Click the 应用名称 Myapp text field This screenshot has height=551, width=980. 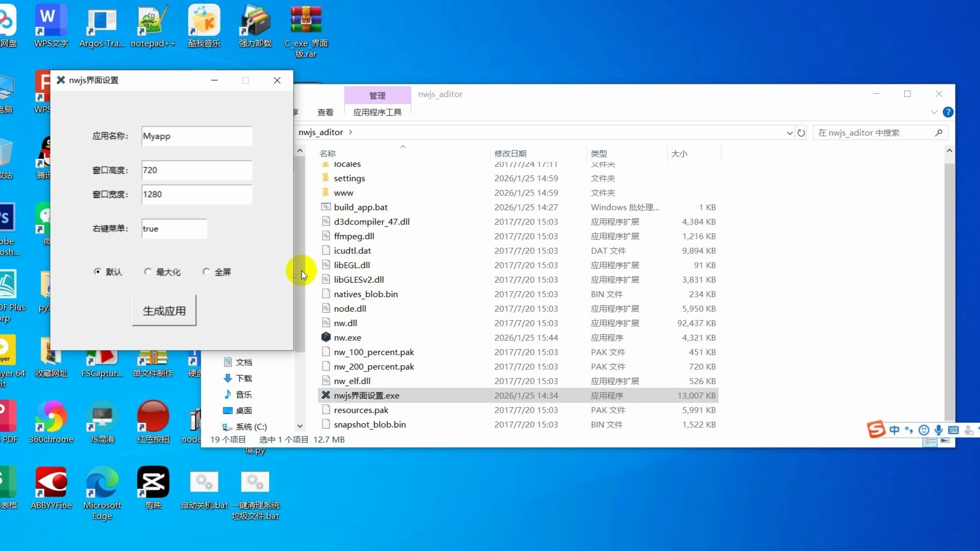tap(196, 136)
